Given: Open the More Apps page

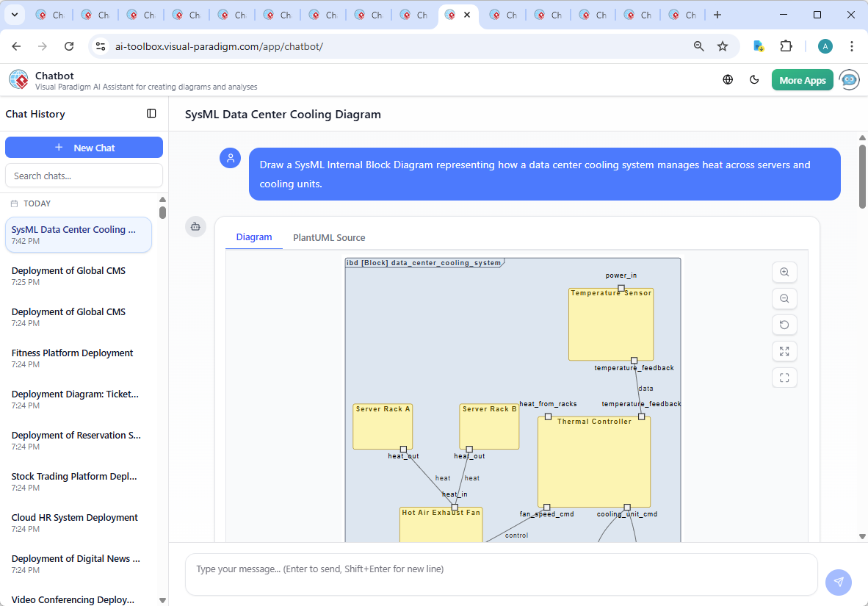Looking at the screenshot, I should point(803,80).
